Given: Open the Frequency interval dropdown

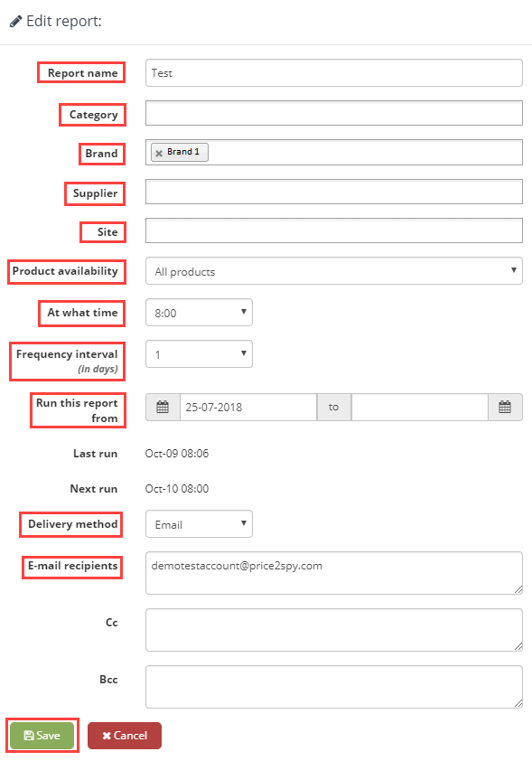Looking at the screenshot, I should click(x=199, y=353).
